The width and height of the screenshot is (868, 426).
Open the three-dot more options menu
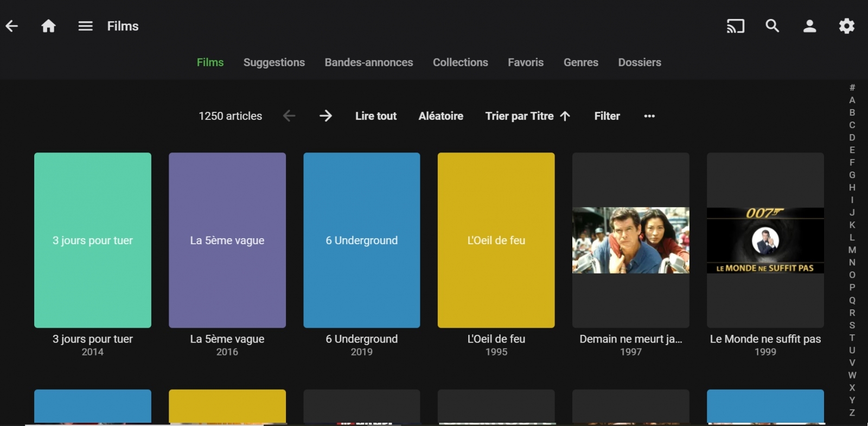[x=649, y=116]
